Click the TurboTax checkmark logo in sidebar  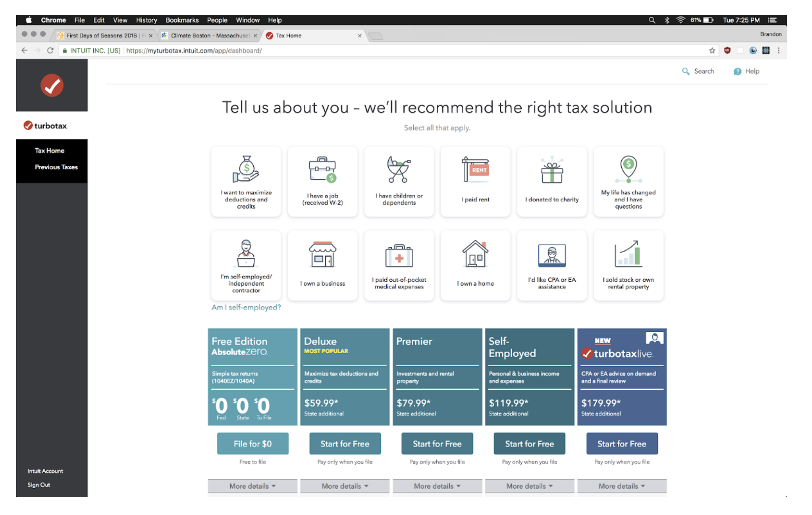pyautogui.click(x=52, y=85)
